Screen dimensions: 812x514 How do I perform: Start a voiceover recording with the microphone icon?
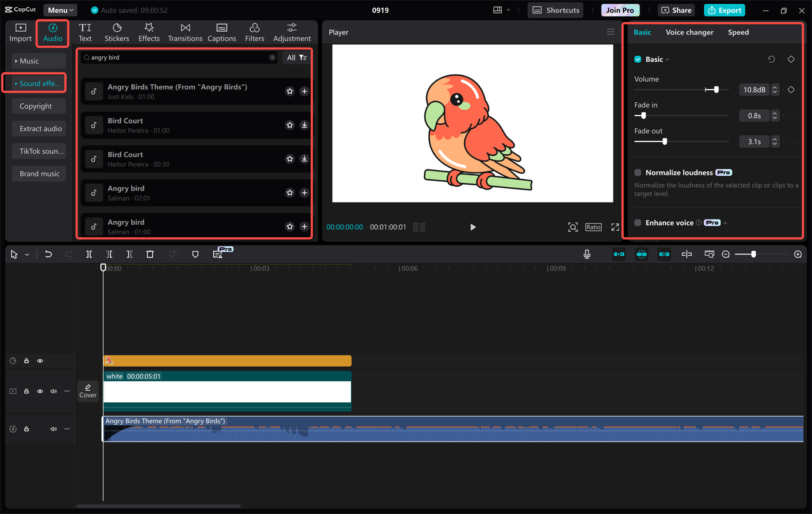[x=587, y=254]
